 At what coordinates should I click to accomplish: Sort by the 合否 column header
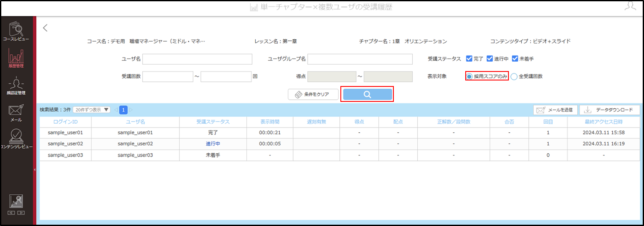tap(509, 122)
